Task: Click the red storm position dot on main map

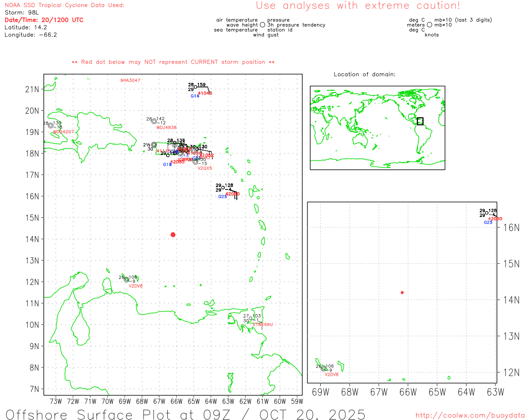Action: 173,235
